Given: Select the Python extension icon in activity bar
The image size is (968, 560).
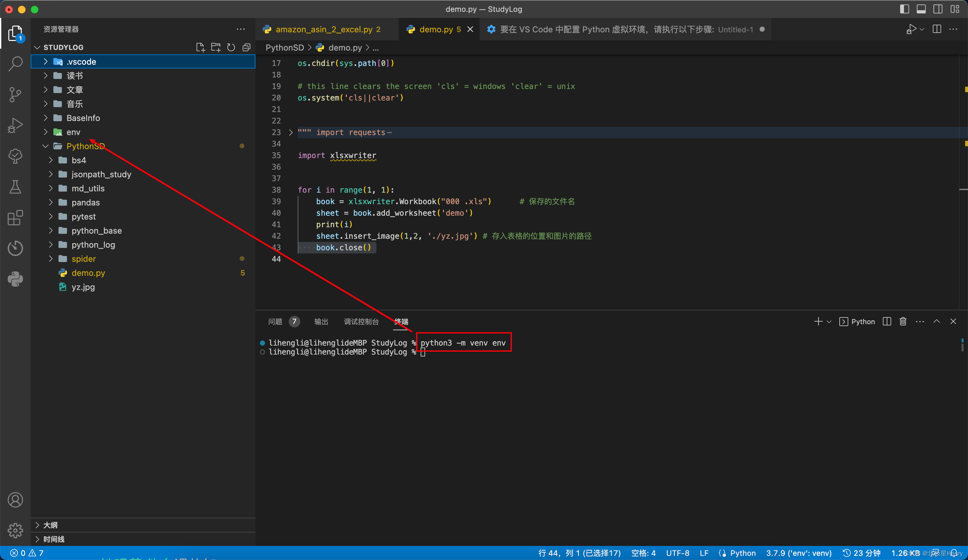Looking at the screenshot, I should click(x=15, y=279).
